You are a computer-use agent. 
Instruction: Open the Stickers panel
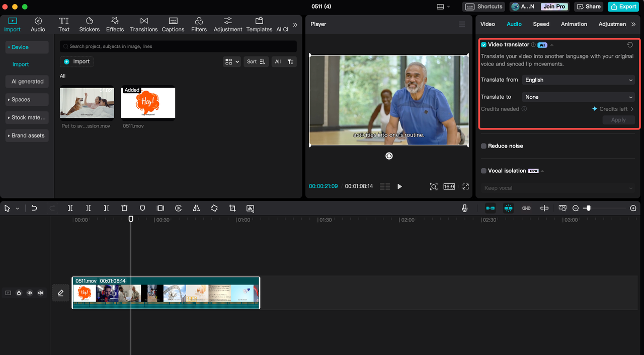coord(89,24)
